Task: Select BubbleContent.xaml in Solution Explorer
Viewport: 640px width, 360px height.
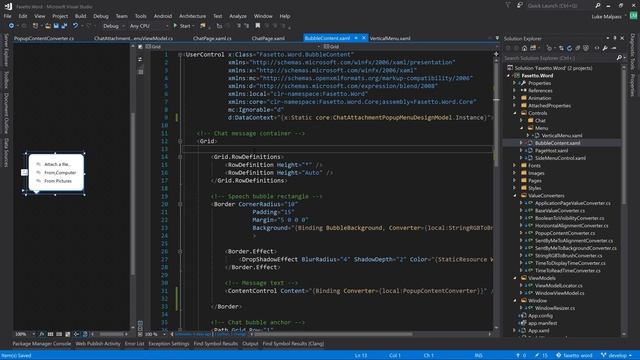Action: click(557, 143)
